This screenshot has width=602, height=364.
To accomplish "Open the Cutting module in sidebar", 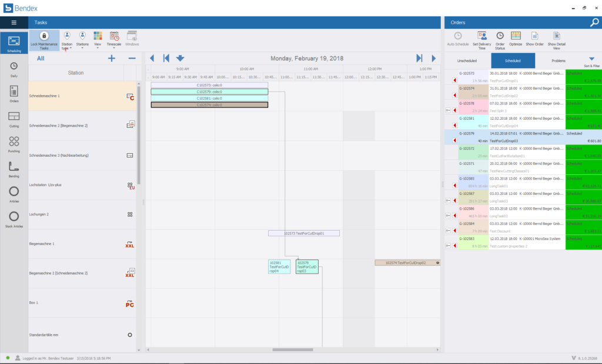I will pos(14,119).
